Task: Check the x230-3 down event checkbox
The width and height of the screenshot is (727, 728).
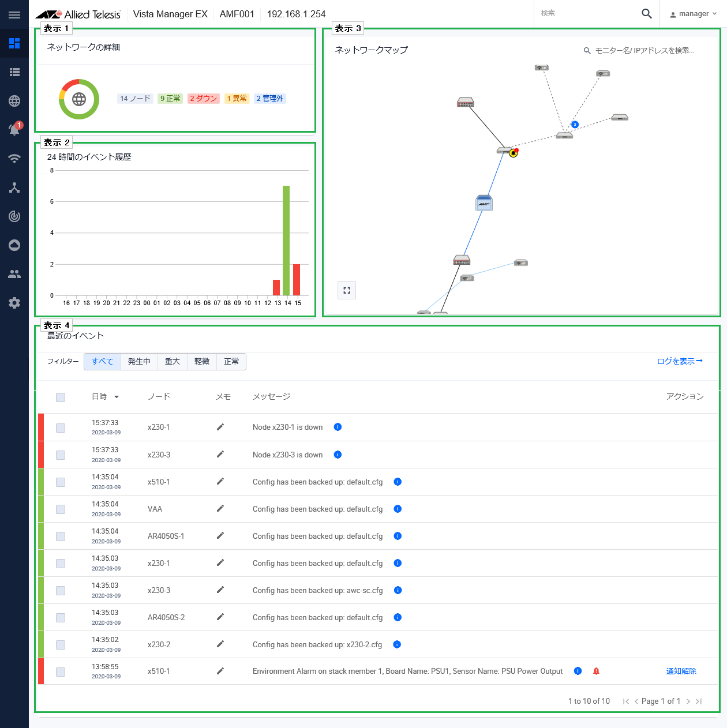Action: tap(61, 455)
